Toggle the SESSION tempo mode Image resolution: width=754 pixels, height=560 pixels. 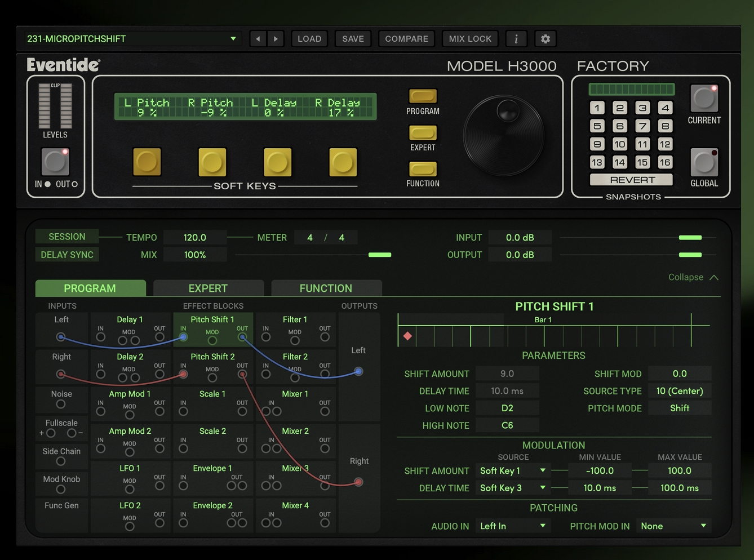tap(67, 237)
